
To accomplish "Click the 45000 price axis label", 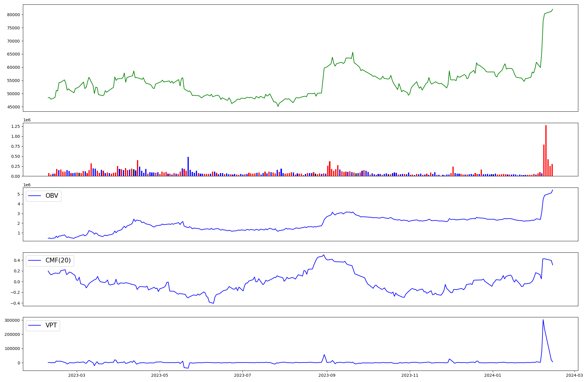I will (x=14, y=107).
